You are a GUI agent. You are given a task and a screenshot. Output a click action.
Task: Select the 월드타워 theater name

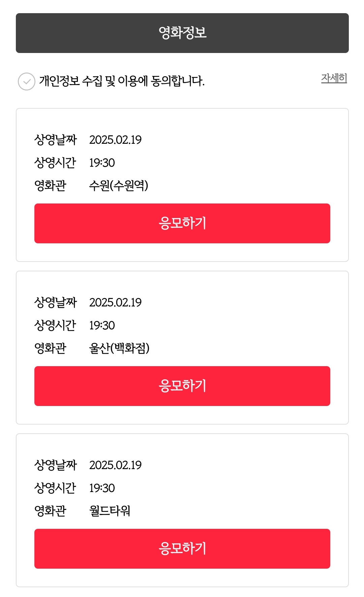pos(110,511)
